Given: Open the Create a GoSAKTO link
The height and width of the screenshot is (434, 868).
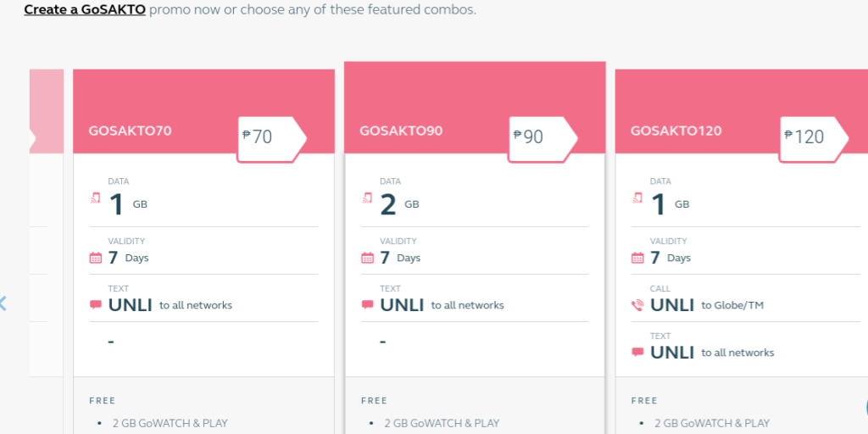Looking at the screenshot, I should 85,9.
